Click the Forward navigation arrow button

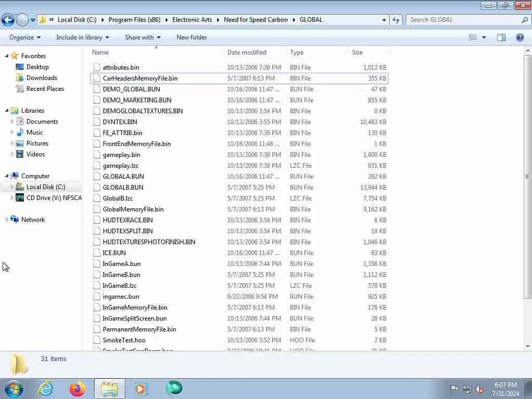tap(22, 20)
